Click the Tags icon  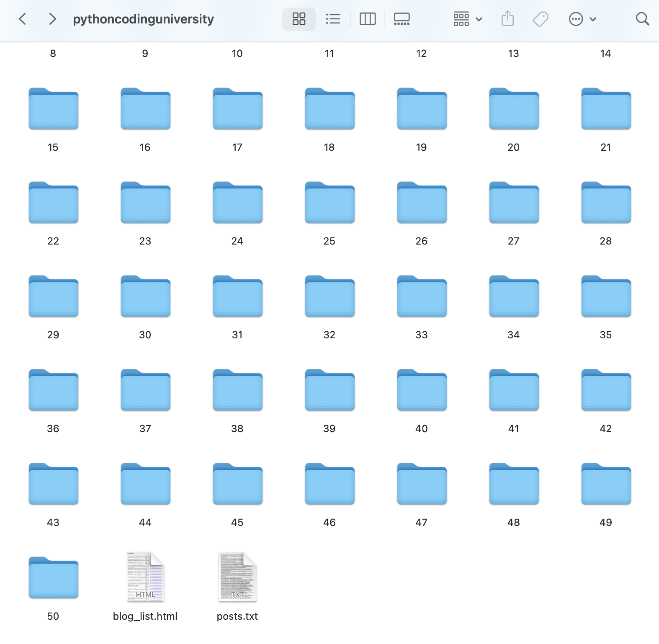[541, 19]
